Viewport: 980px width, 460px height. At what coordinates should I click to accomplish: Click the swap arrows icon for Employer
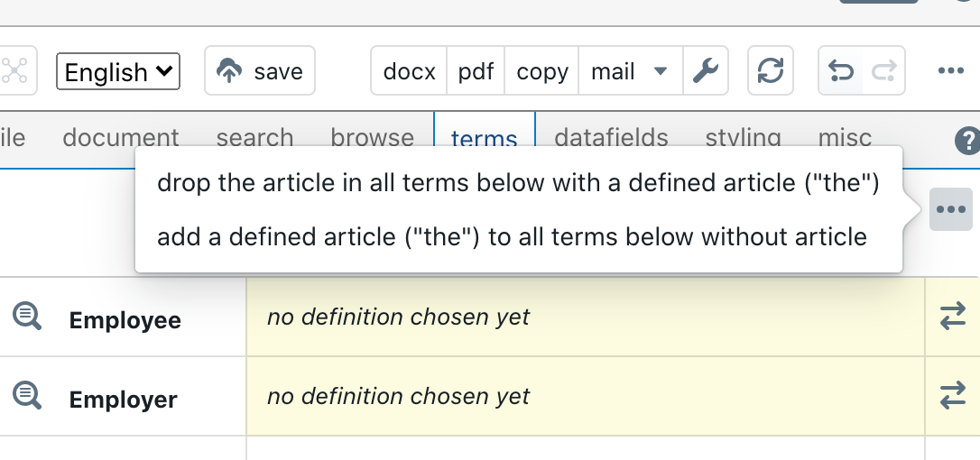[953, 396]
